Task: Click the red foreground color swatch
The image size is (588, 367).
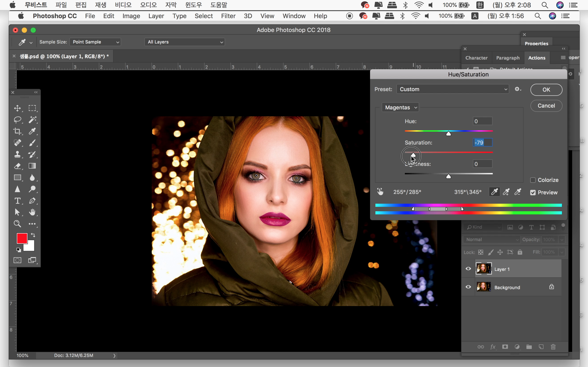Action: 22,238
